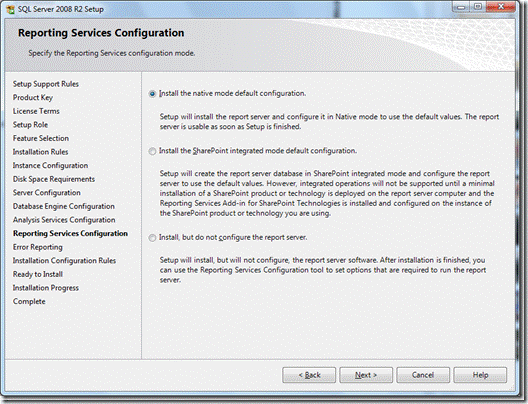Select SharePoint integrated mode radio button
Image resolution: width=528 pixels, height=404 pixels.
coord(152,151)
